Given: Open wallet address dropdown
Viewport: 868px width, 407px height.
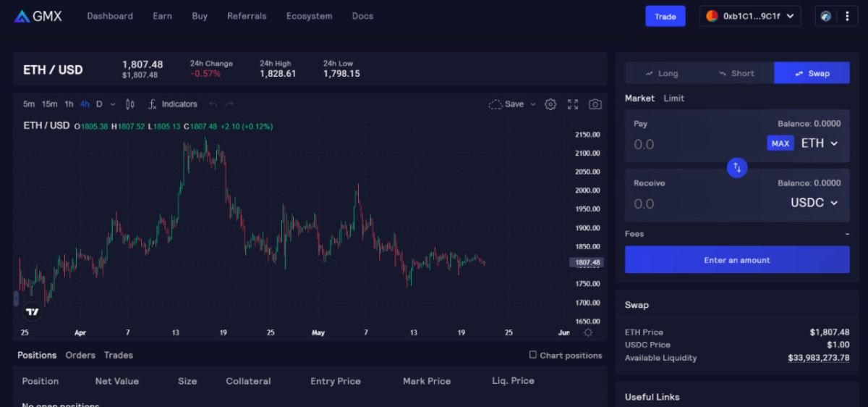Looking at the screenshot, I should [x=750, y=16].
